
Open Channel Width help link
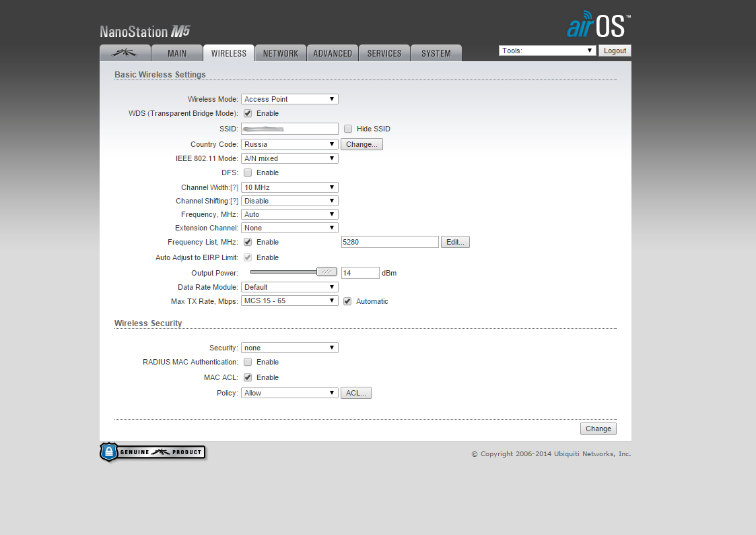234,188
